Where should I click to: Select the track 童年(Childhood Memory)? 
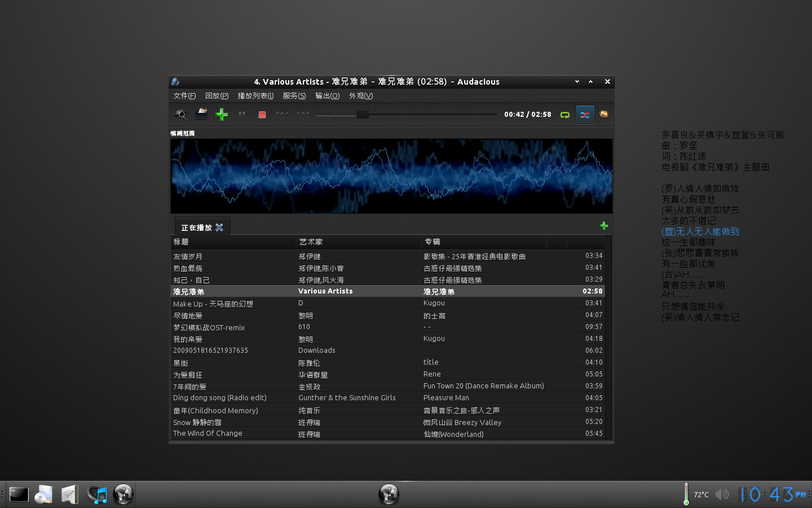388,410
